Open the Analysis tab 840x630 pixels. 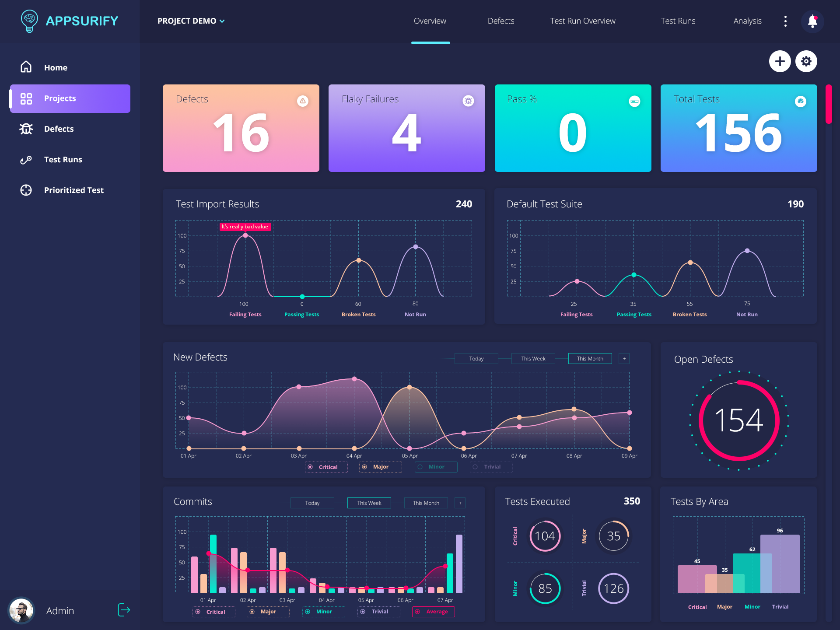(747, 21)
